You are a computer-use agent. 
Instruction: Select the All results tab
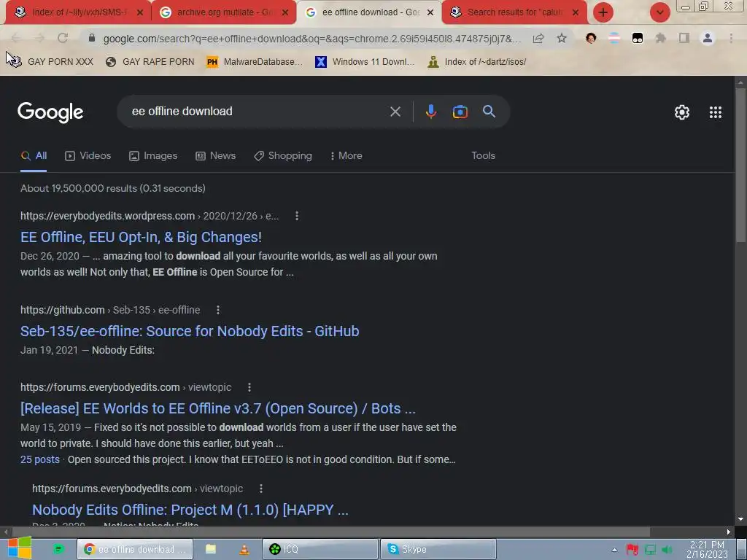click(x=34, y=156)
